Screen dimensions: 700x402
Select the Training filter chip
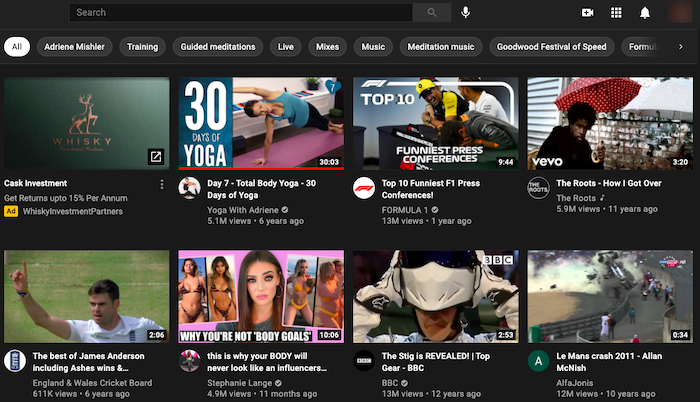pos(142,46)
